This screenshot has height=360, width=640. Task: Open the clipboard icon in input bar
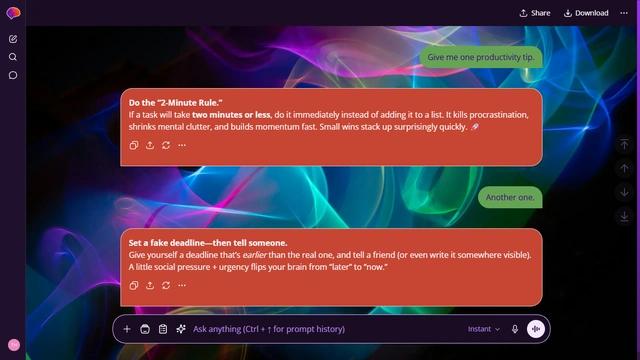pos(163,329)
